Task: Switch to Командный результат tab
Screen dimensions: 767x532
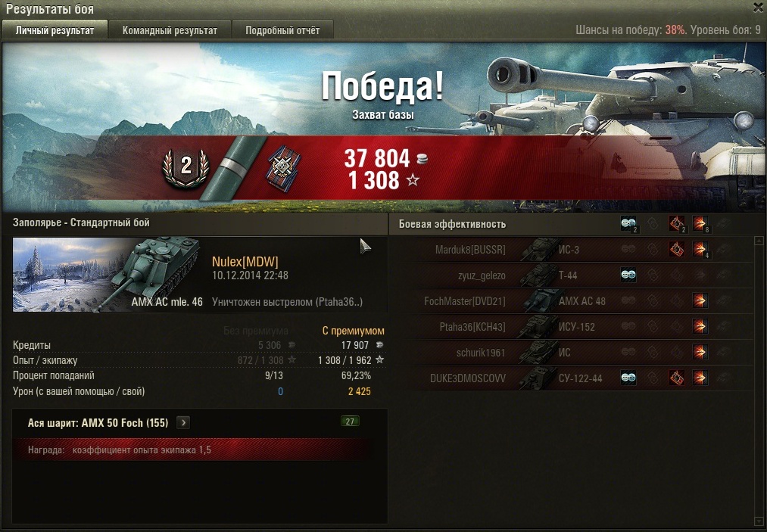Action: pos(170,30)
